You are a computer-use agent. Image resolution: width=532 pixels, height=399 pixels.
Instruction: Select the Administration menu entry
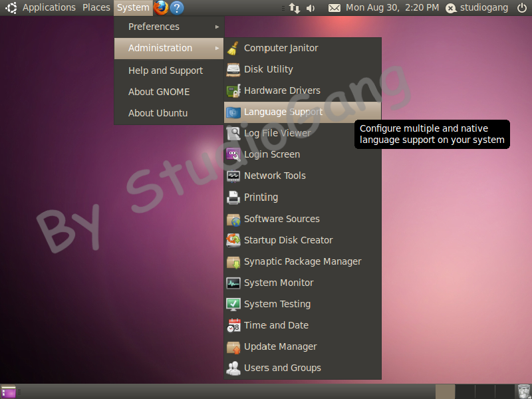[x=169, y=48]
